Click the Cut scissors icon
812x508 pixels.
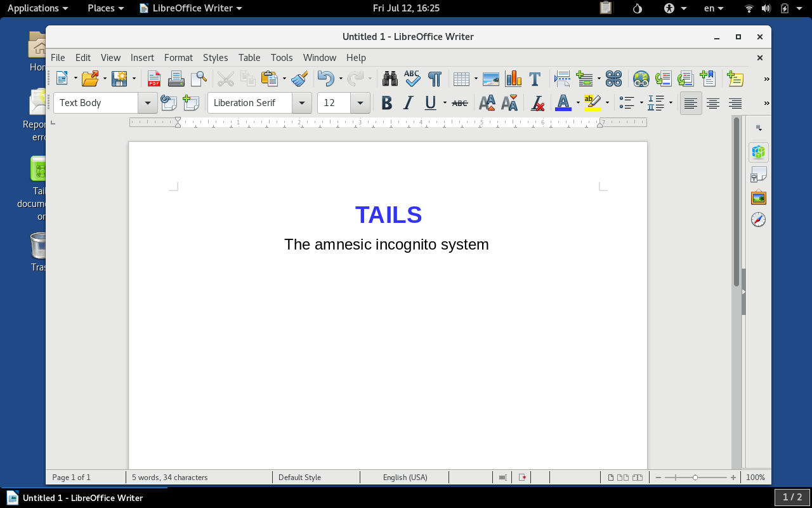226,79
